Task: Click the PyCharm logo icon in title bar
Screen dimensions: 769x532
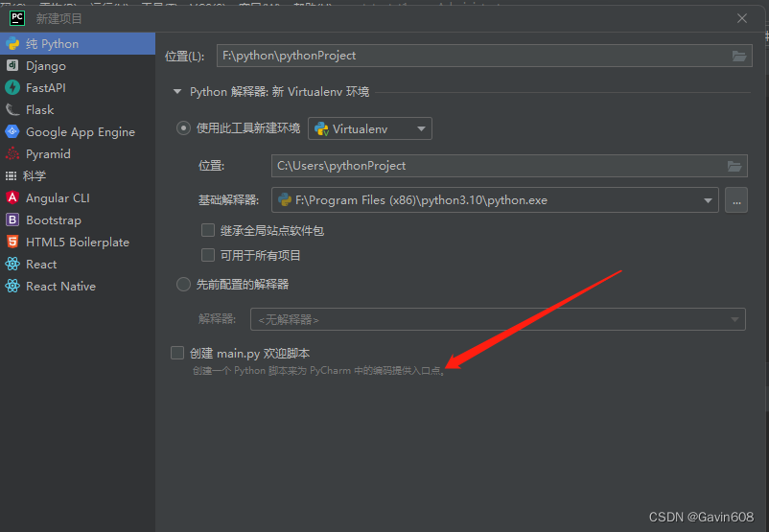Action: (x=17, y=18)
